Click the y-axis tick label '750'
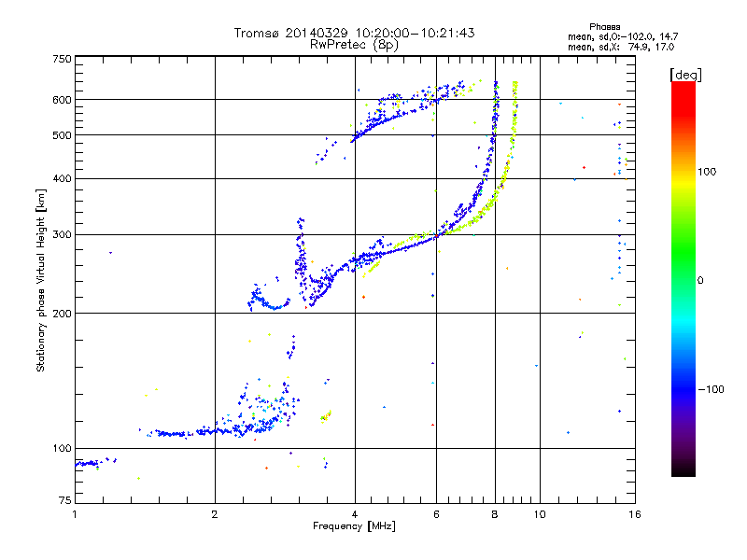This screenshot has height=560, width=747. click(x=63, y=59)
